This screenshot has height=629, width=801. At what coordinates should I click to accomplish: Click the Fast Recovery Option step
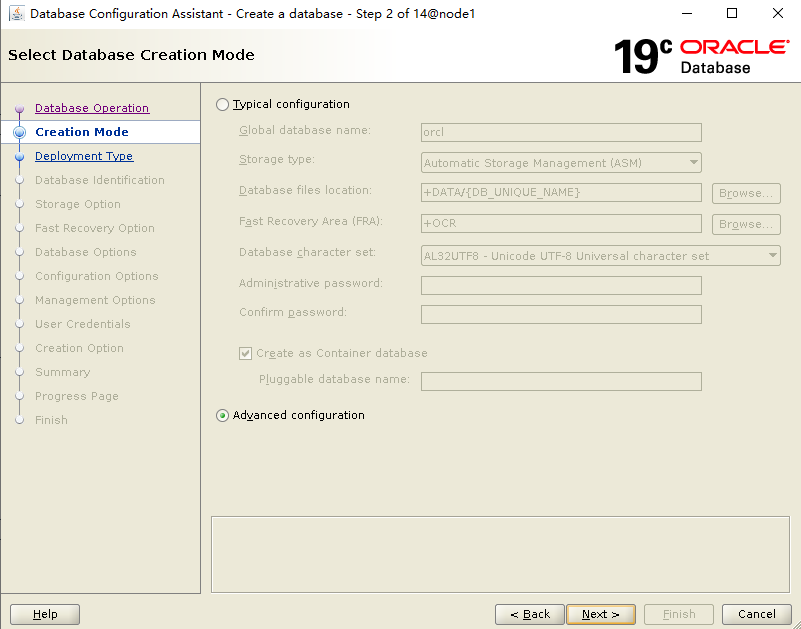(x=95, y=228)
